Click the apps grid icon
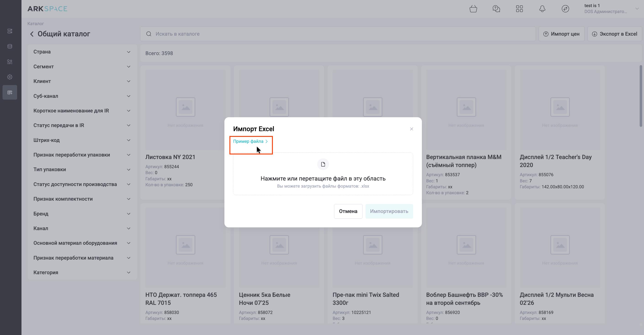This screenshot has width=644, height=335. (519, 9)
